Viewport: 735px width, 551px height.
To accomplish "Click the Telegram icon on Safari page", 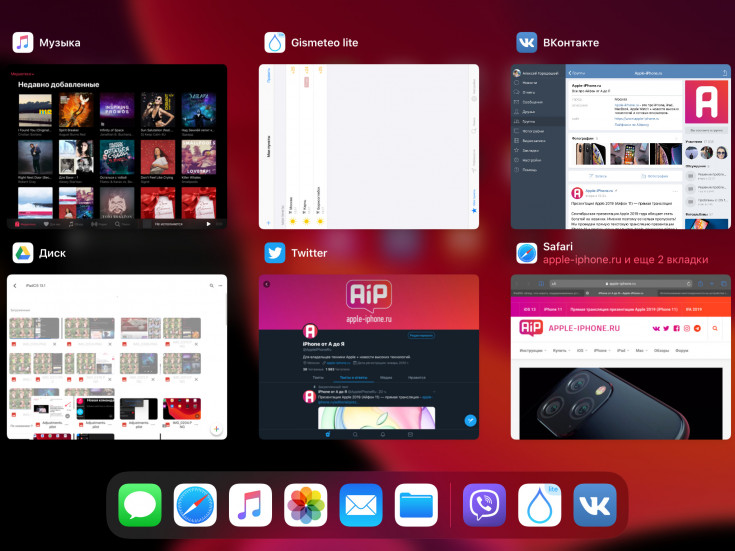I will click(x=698, y=328).
